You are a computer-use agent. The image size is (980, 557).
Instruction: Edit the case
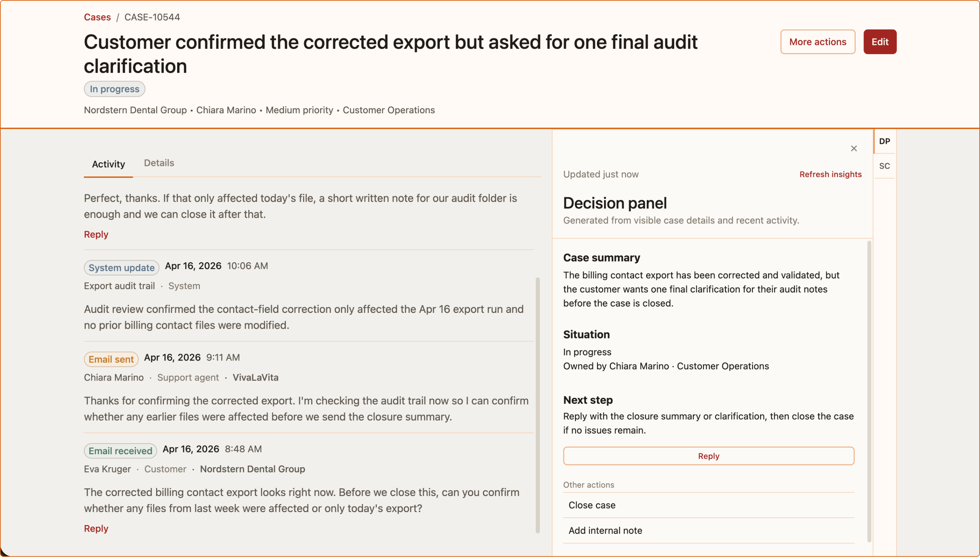click(x=879, y=42)
